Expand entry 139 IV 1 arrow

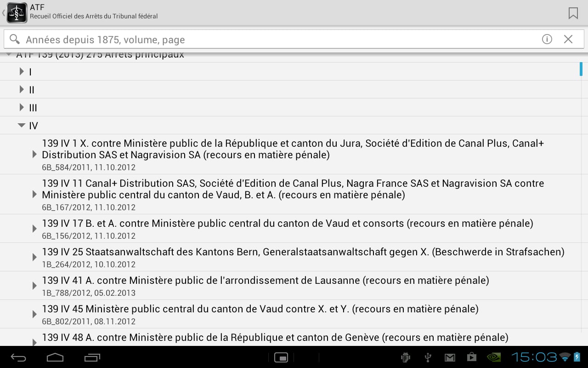(34, 155)
